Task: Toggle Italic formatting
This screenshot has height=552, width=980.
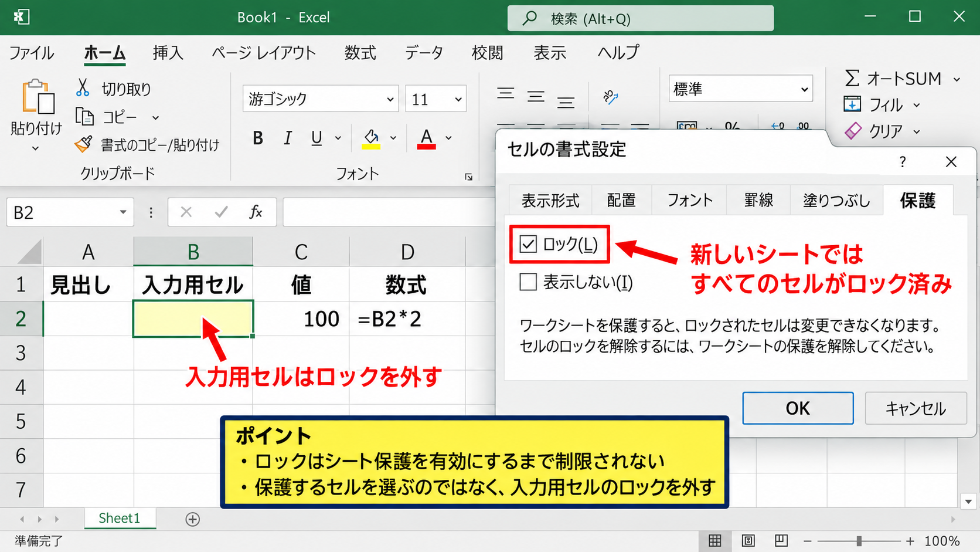Action: [287, 138]
